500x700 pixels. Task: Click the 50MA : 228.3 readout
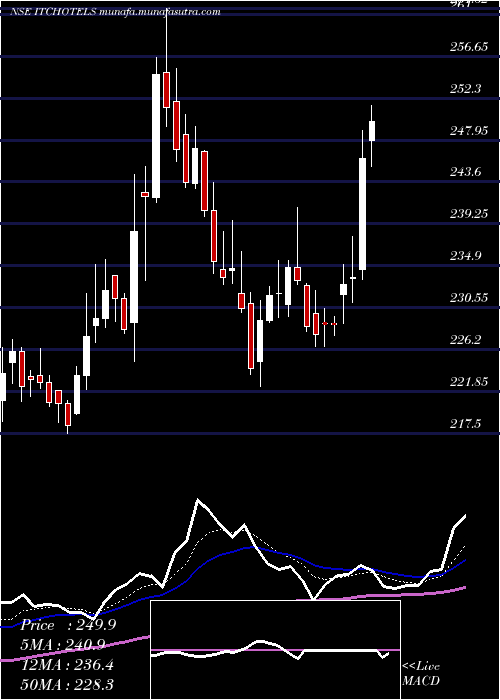point(67,684)
